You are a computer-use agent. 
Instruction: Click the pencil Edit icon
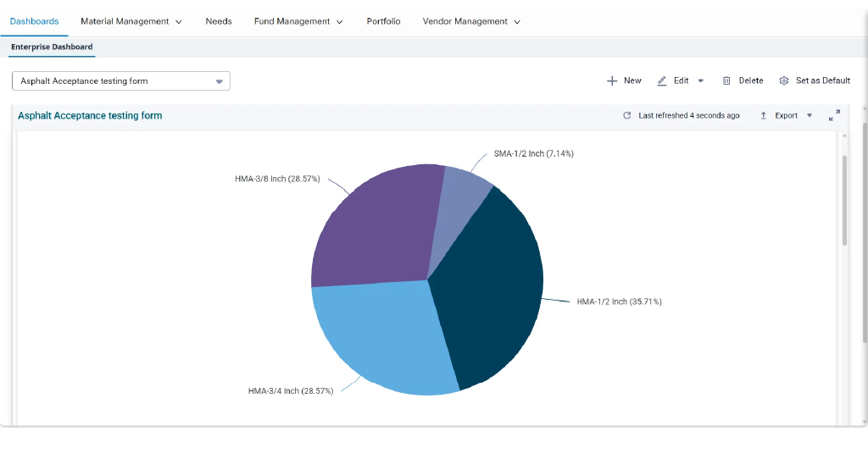[661, 80]
